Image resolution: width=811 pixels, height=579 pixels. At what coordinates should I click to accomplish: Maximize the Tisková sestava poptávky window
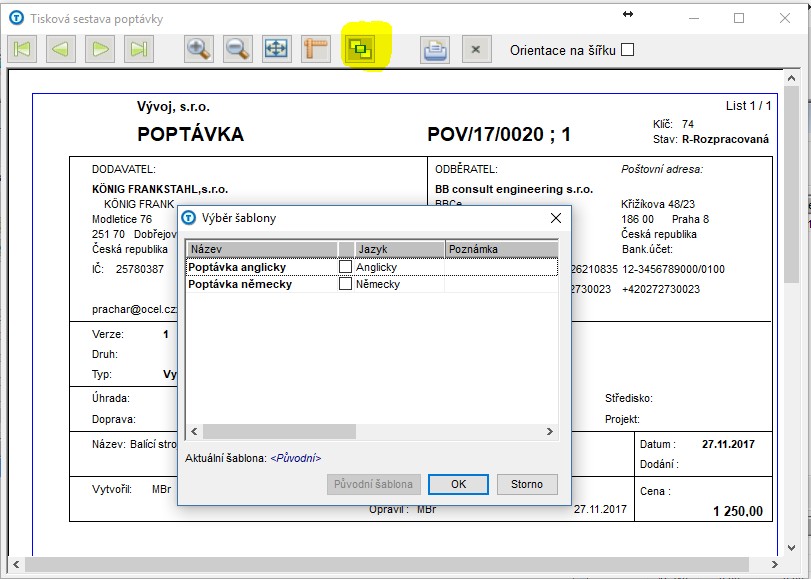pyautogui.click(x=739, y=18)
